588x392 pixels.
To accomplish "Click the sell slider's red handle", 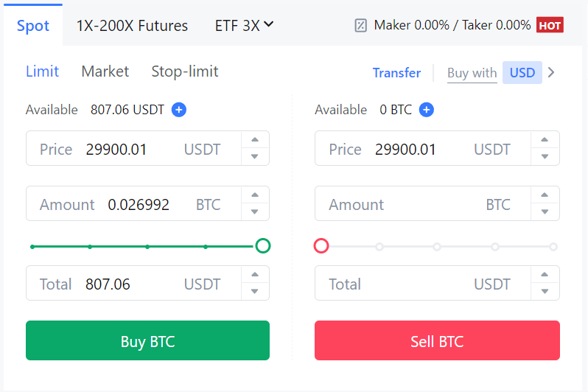I will [x=321, y=246].
